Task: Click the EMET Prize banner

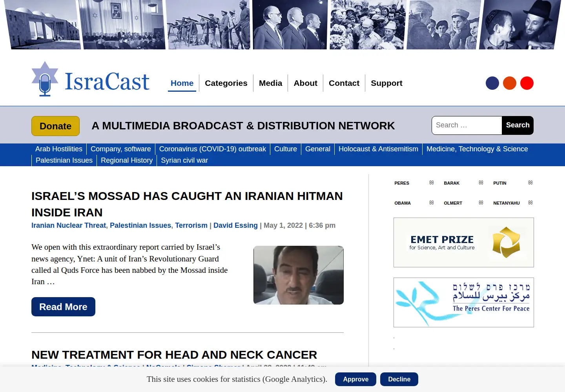Action: pos(464,243)
